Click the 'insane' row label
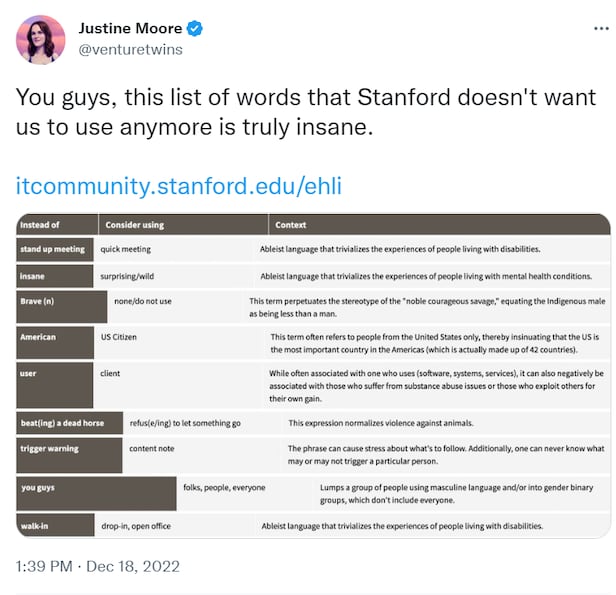The height and width of the screenshot is (595, 616). point(34,276)
